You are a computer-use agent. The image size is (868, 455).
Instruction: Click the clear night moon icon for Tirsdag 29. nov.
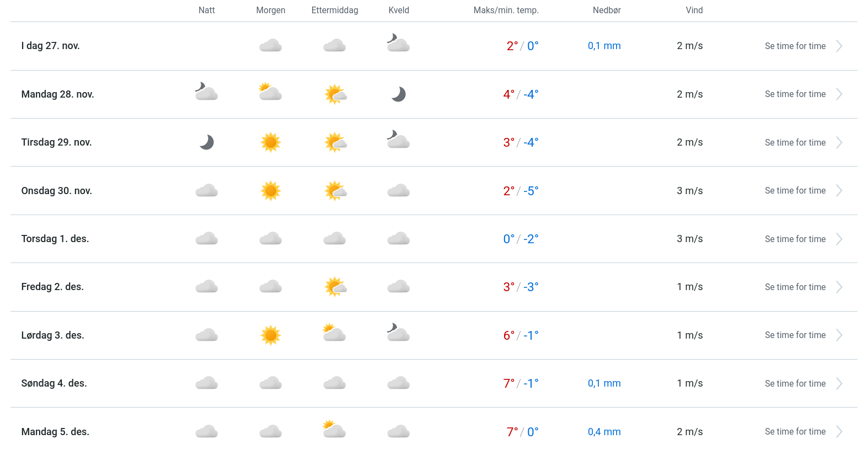pyautogui.click(x=207, y=142)
